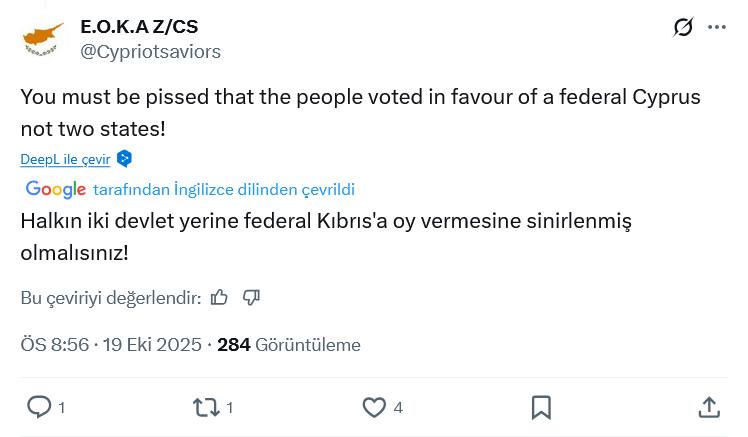Rate the translation with thumbs down

tap(252, 297)
